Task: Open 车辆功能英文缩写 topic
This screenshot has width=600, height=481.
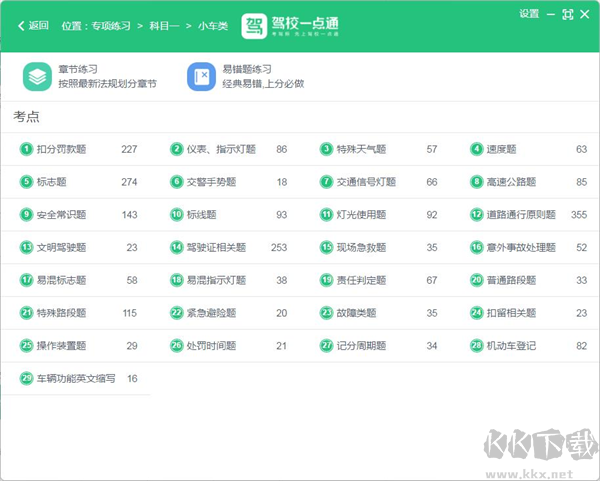Action: [76, 379]
